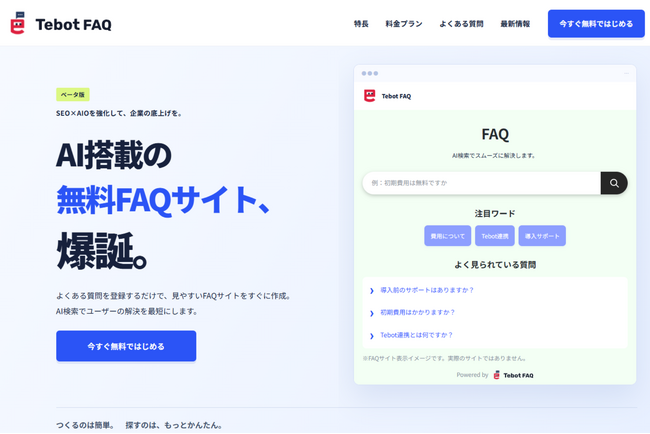Click the FAQ heading in preview

point(495,134)
